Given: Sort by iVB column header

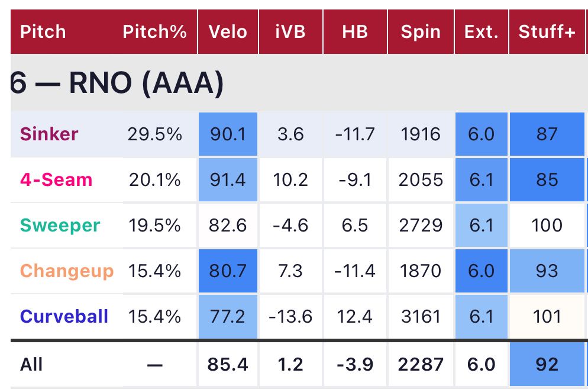Looking at the screenshot, I should (290, 32).
